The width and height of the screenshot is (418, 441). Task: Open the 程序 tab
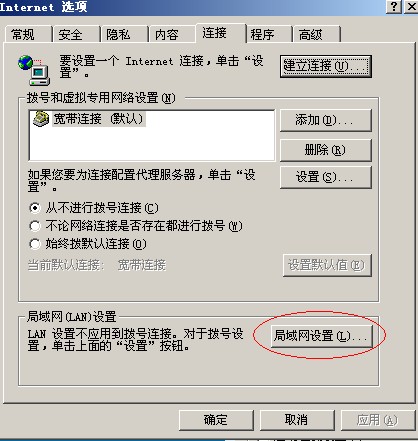[x=269, y=34]
